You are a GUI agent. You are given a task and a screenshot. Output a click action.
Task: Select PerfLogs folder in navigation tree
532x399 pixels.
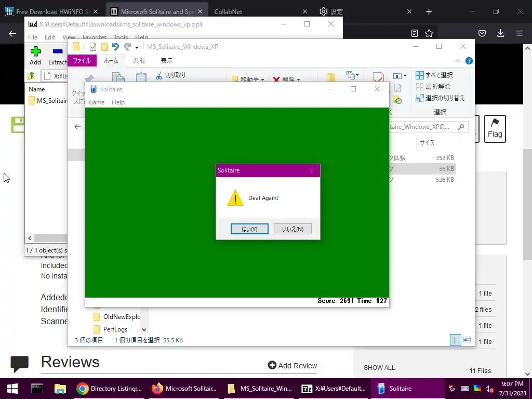(111, 329)
